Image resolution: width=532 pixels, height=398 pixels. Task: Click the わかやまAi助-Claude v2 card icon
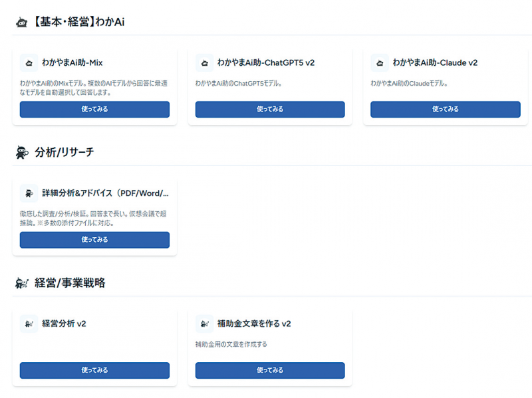point(380,62)
